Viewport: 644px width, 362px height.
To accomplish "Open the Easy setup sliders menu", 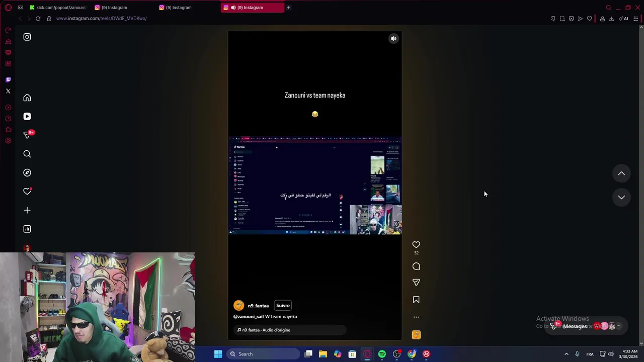I will [x=635, y=19].
